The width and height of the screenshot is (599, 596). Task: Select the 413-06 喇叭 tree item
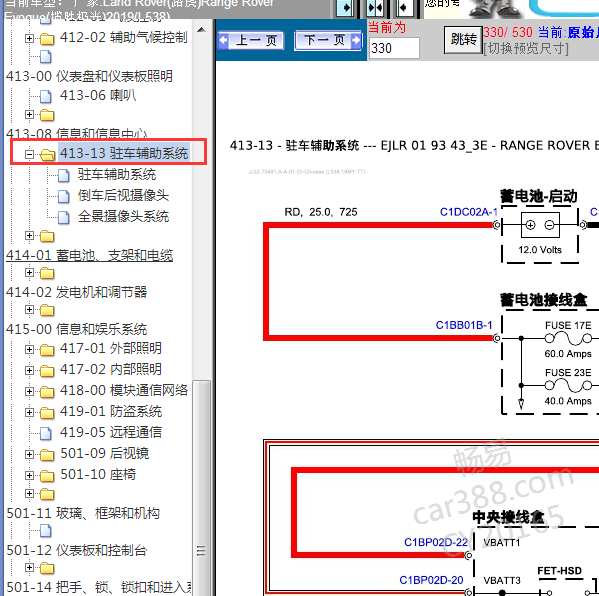[x=97, y=96]
